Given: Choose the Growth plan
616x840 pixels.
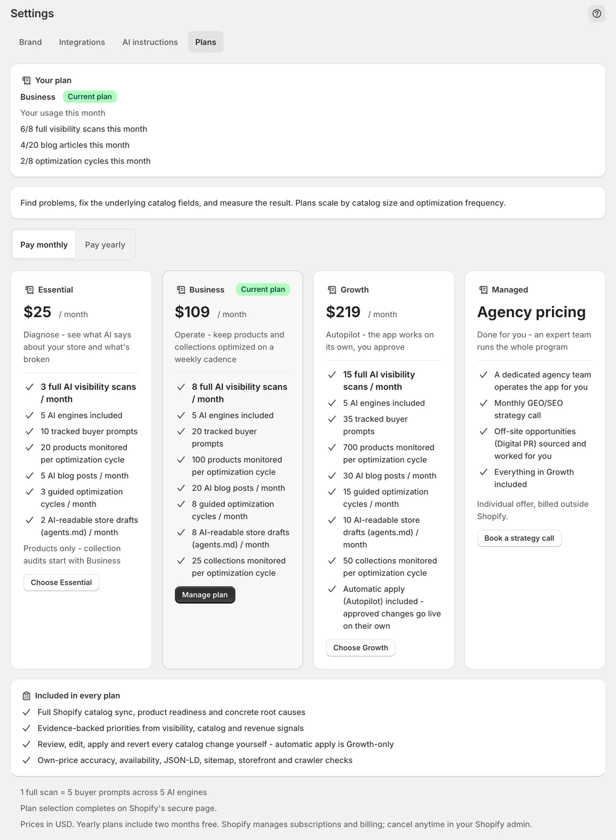Looking at the screenshot, I should click(x=360, y=648).
